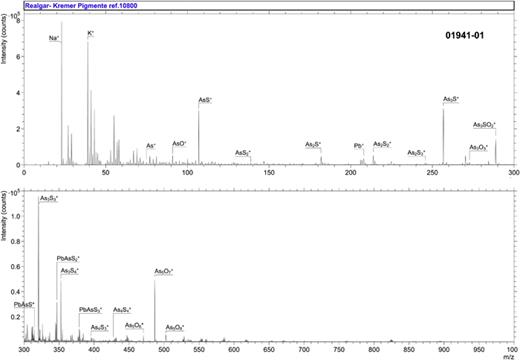This screenshot has width=520, height=360.
Task: Click the AsO+ peak annotation
Action: (x=179, y=143)
